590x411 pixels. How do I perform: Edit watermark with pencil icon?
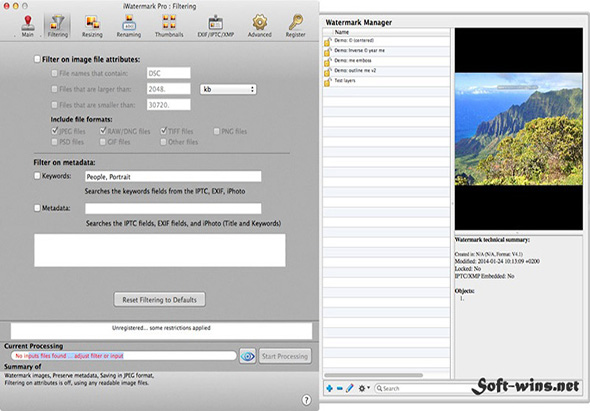tap(350, 388)
